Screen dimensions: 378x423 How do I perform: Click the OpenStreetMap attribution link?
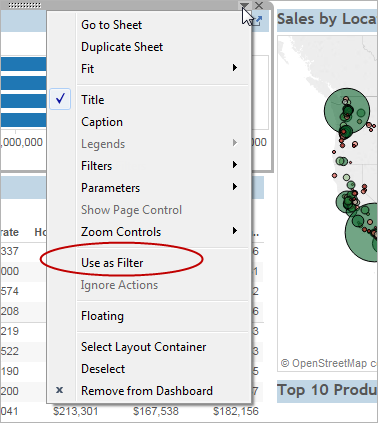coord(329,363)
